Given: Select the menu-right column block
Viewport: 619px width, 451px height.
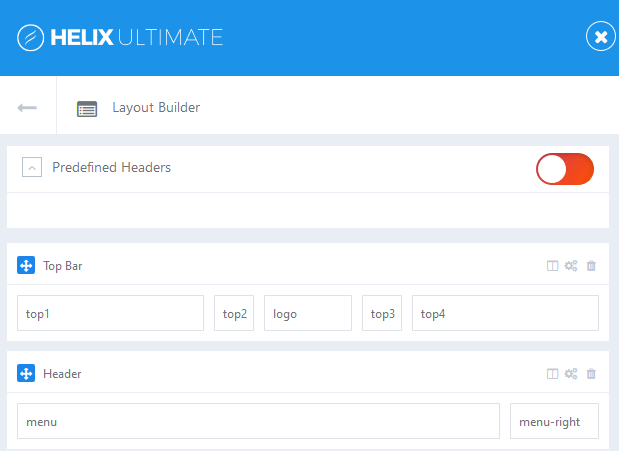Looking at the screenshot, I should (x=554, y=421).
